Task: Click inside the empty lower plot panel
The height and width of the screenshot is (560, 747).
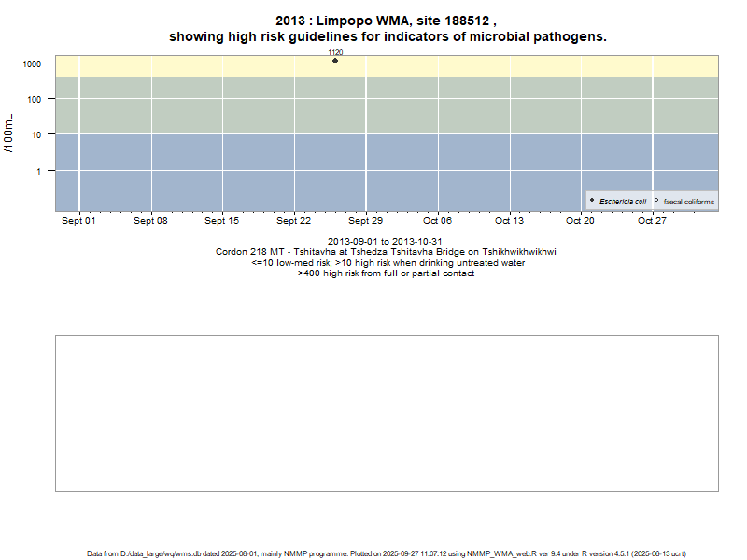Action: [x=387, y=413]
